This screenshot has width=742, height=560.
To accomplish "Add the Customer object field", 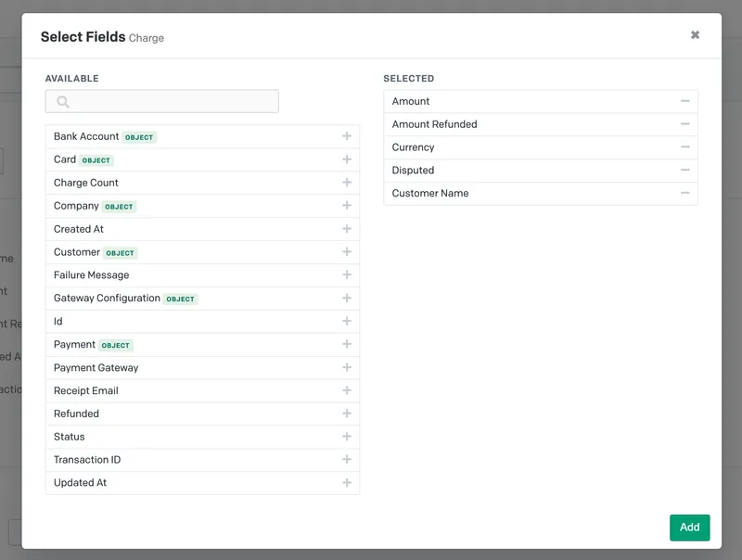I will (347, 251).
